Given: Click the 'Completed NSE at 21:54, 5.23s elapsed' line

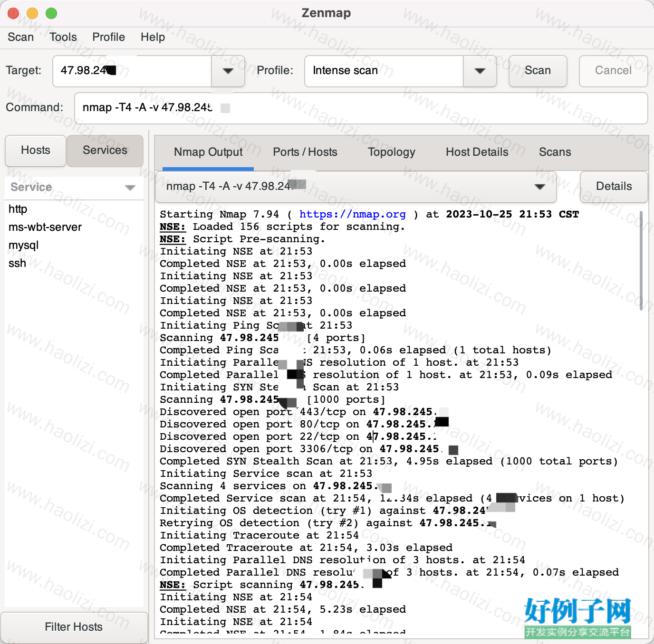Looking at the screenshot, I should tap(283, 609).
